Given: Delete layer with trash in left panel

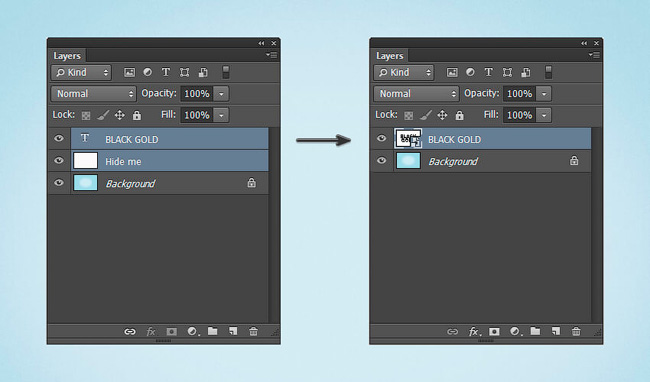Looking at the screenshot, I should tap(253, 331).
